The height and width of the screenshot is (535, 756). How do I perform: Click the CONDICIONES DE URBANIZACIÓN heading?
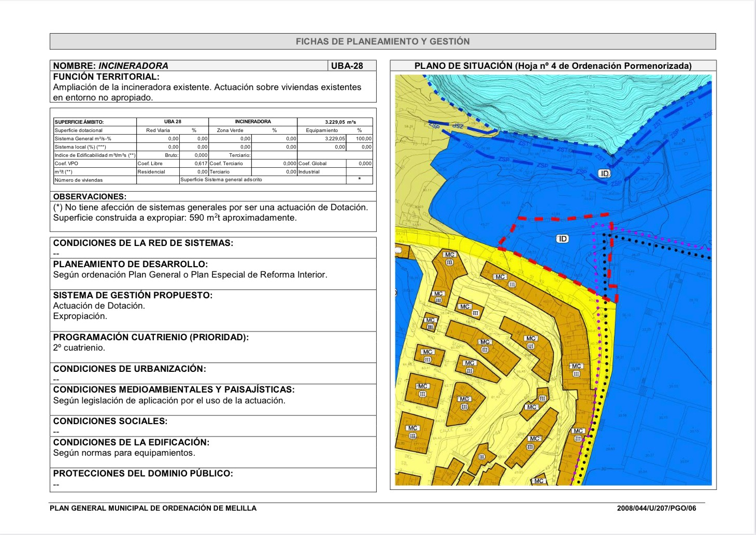coord(130,369)
